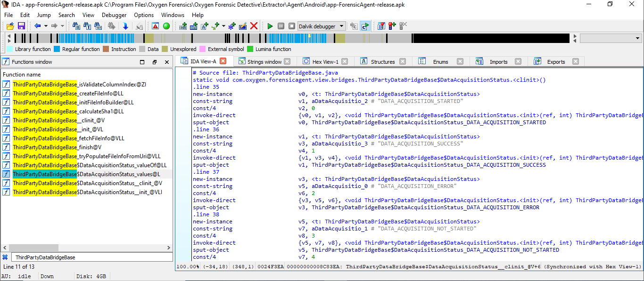
Task: Toggle the highlighted source-level debugging button
Action: click(365, 26)
